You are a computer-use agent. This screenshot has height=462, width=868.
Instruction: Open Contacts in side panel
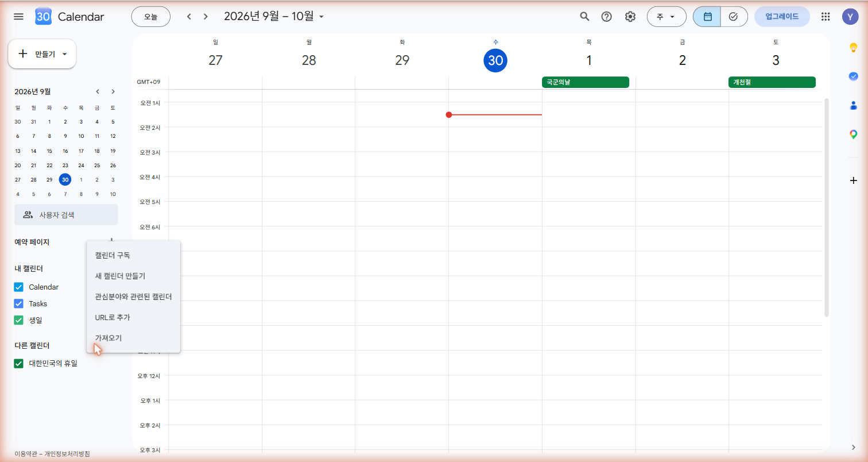tap(854, 105)
